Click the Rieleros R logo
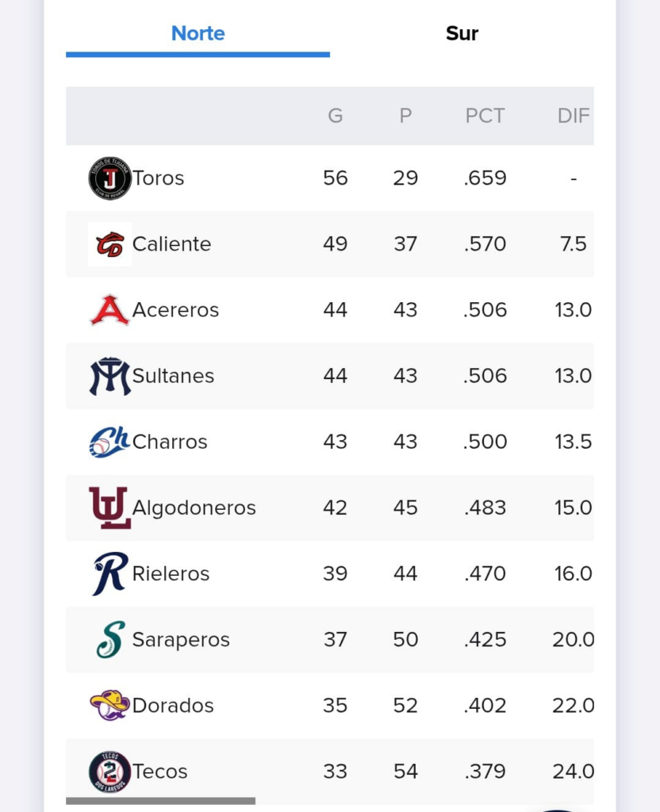The height and width of the screenshot is (812, 660). point(109,574)
